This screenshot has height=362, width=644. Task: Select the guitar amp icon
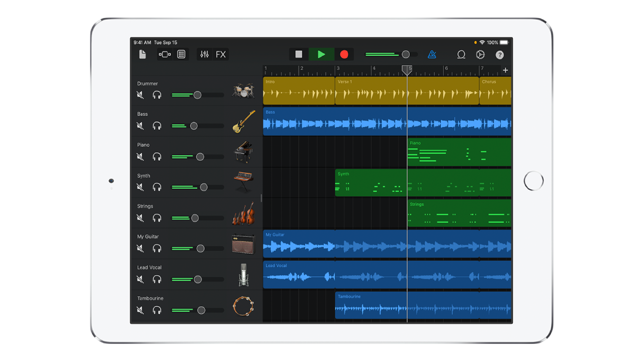(x=243, y=245)
